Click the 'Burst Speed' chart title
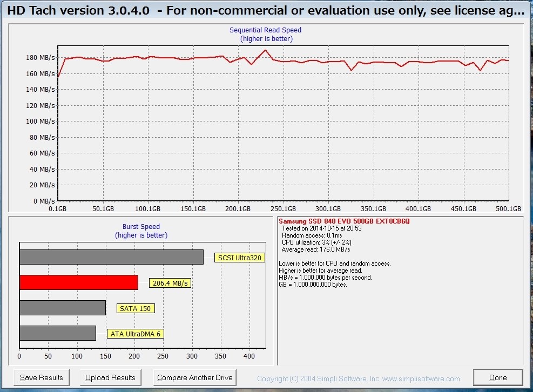Image resolution: width=533 pixels, height=392 pixels. pyautogui.click(x=141, y=226)
